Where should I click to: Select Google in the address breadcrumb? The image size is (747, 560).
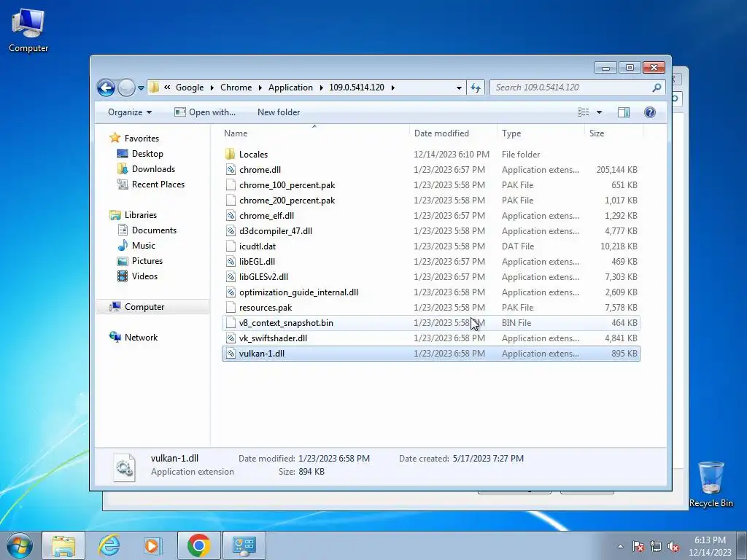[x=190, y=87]
